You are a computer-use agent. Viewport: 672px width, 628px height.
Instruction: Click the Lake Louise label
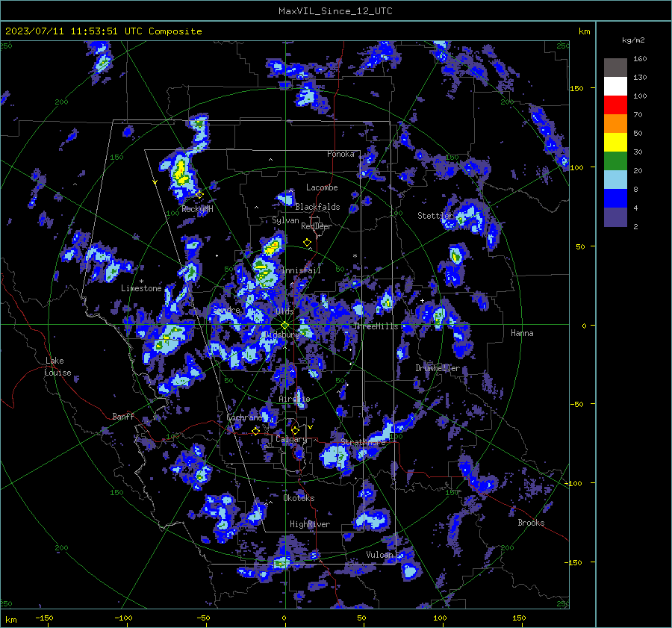click(x=57, y=367)
